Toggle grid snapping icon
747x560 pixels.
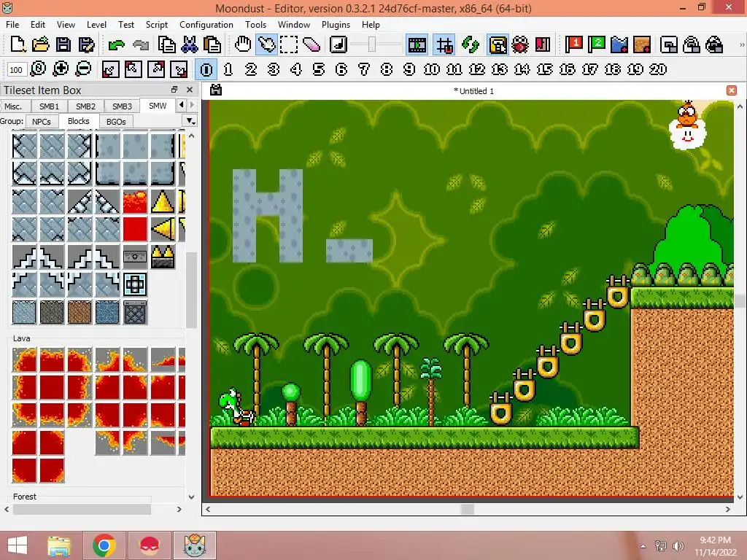tap(444, 44)
